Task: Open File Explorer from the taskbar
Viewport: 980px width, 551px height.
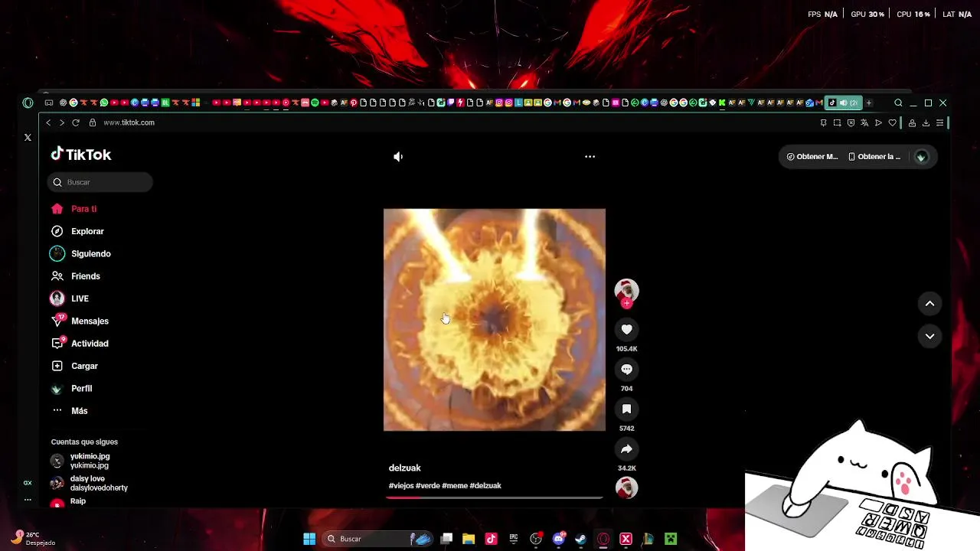Action: 469,539
